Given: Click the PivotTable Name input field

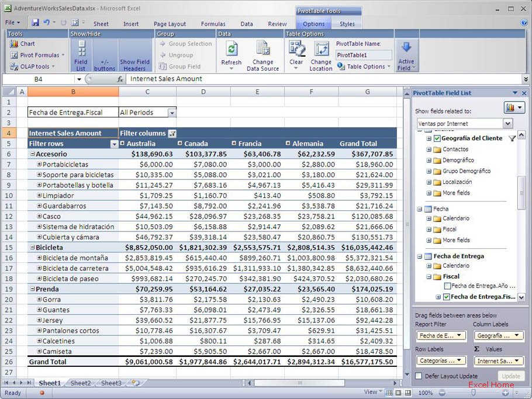Looking at the screenshot, I should (364, 55).
